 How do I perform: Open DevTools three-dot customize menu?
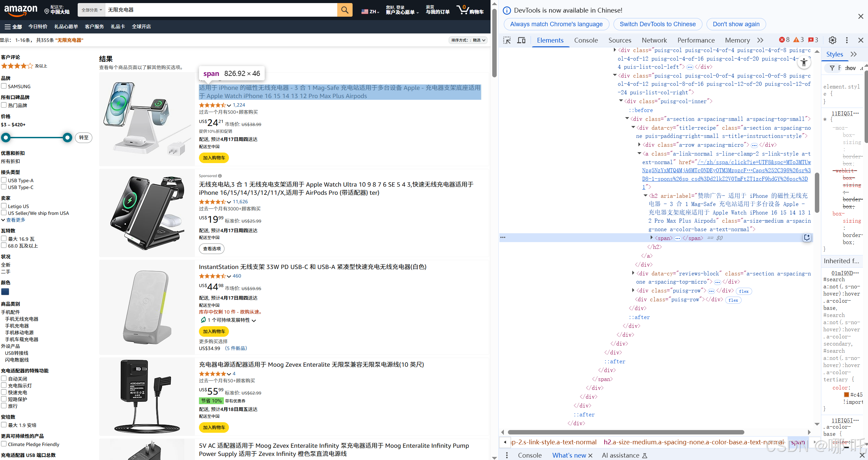(x=847, y=40)
